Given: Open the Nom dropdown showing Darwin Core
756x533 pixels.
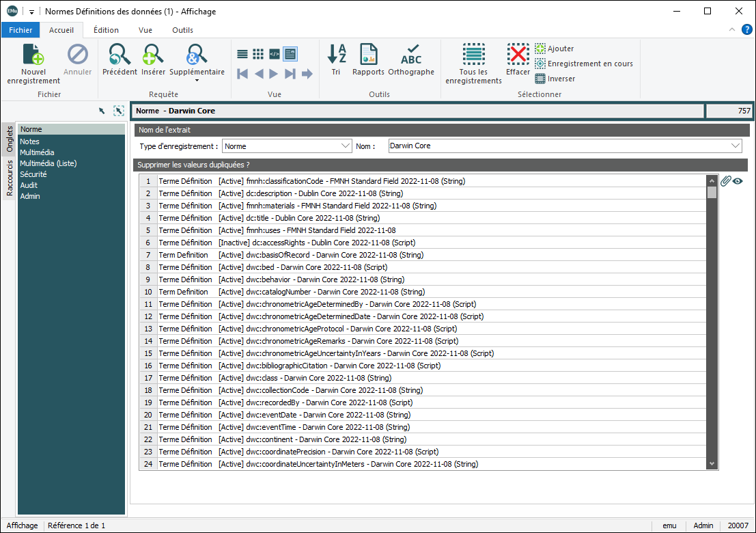Looking at the screenshot, I should tap(735, 146).
